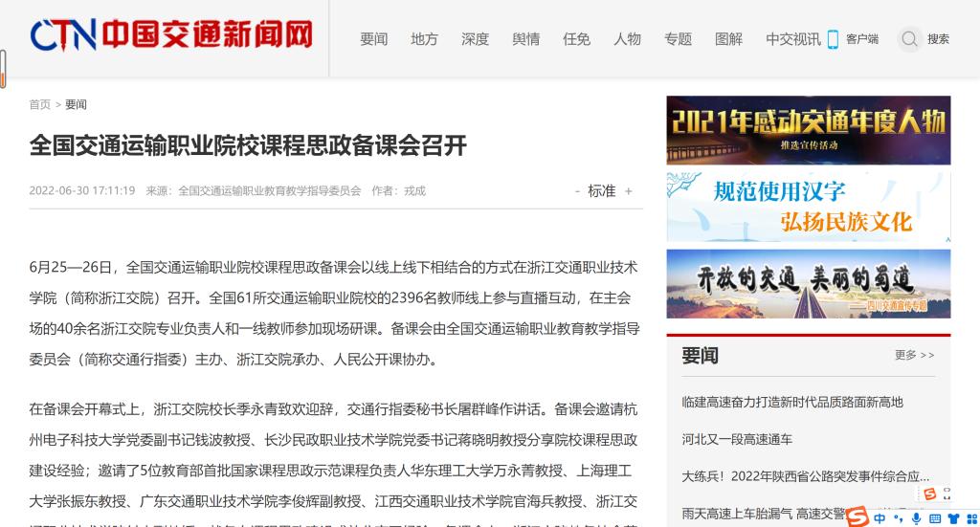
Task: Click the magnifying glass search icon
Action: pos(909,39)
